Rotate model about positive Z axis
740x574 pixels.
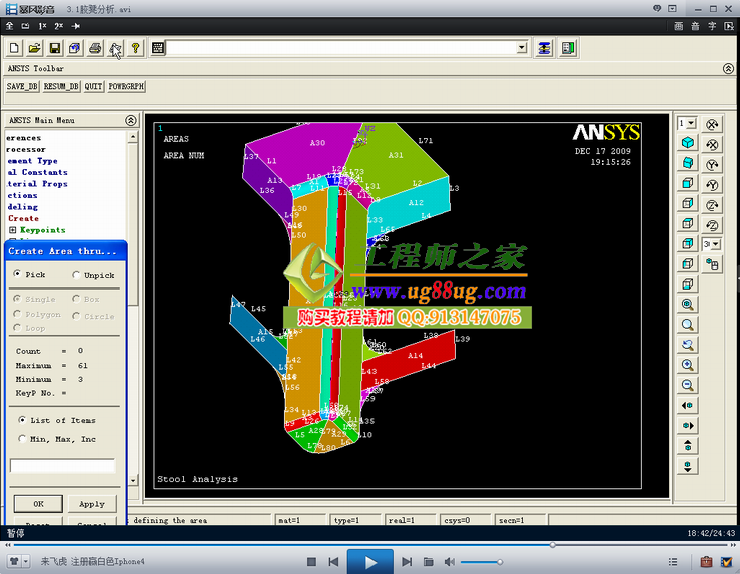point(712,205)
